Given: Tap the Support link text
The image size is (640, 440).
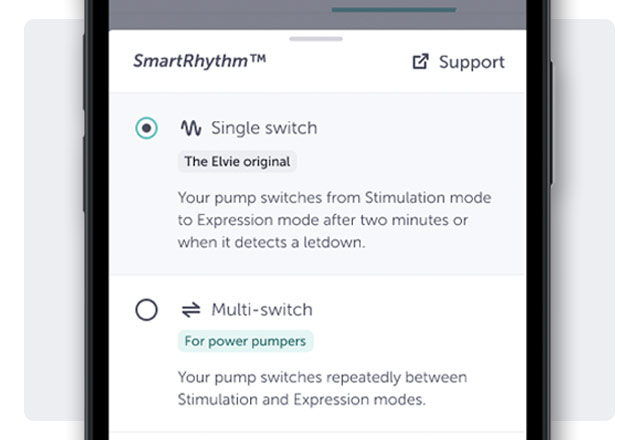Looking at the screenshot, I should (471, 62).
